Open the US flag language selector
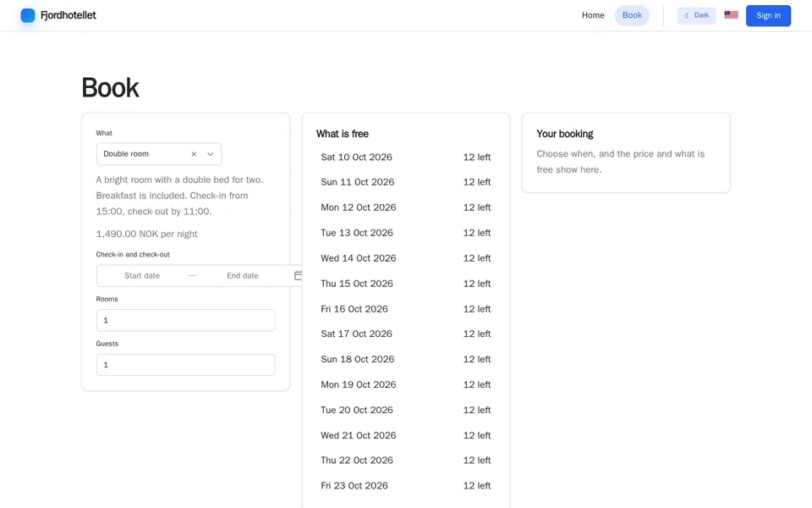Screen dimensions: 812x508 [x=731, y=15]
